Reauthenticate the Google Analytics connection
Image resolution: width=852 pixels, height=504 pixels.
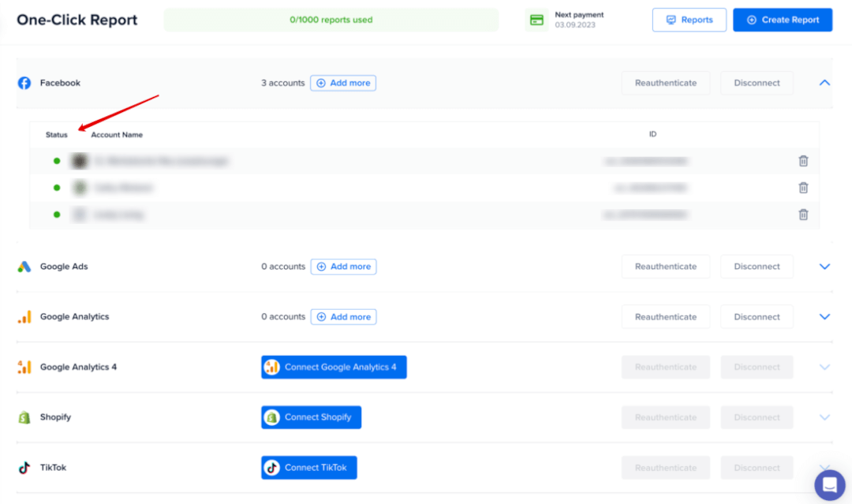pos(666,317)
